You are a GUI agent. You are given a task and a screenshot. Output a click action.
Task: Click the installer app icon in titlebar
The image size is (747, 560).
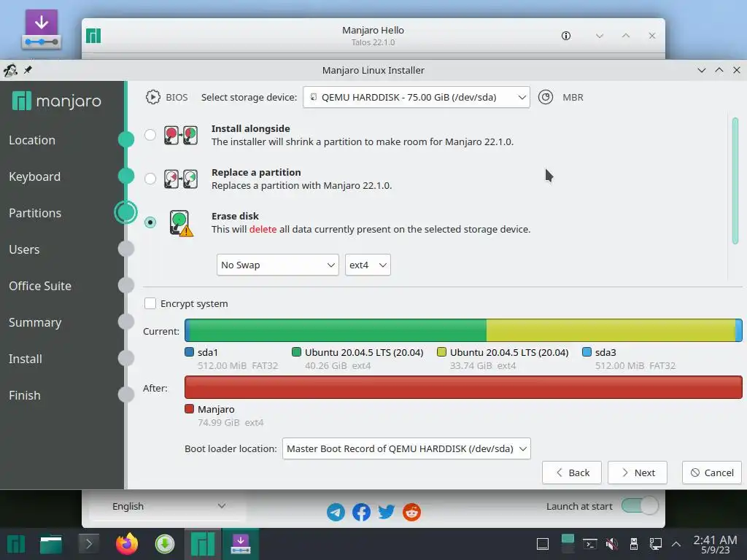tap(10, 70)
